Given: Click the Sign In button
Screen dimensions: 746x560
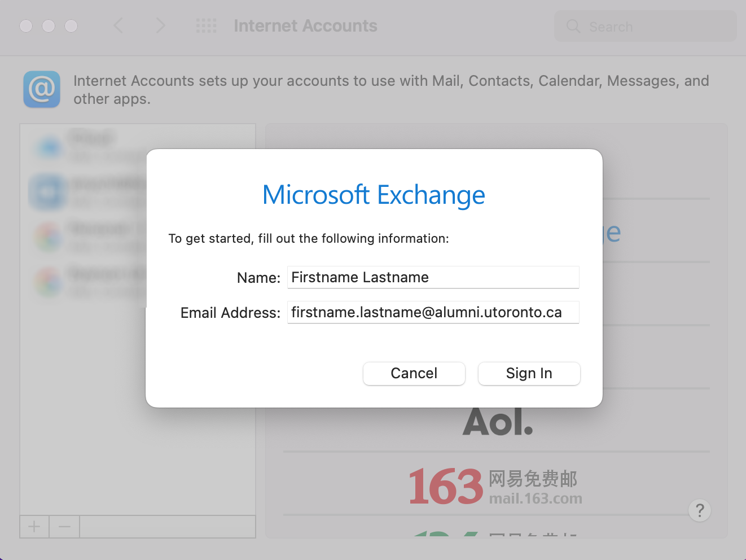Looking at the screenshot, I should tap(529, 374).
